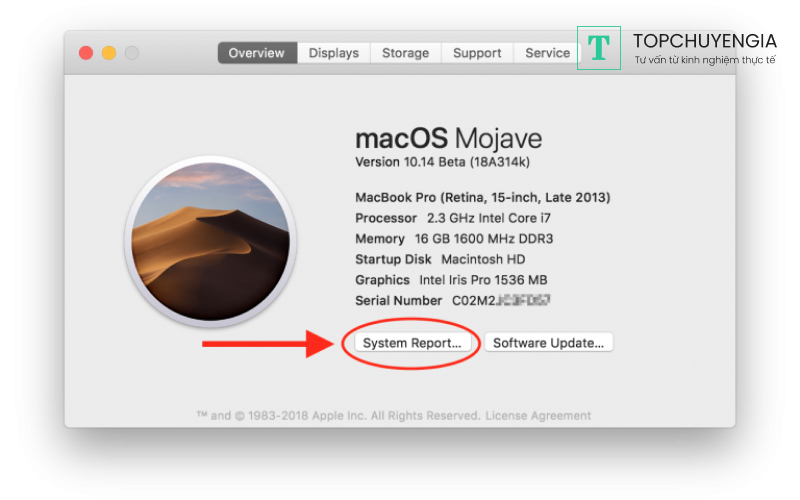Click the Graphics Intel Iris Pro line
The width and height of the screenshot is (800, 500).
(x=452, y=280)
